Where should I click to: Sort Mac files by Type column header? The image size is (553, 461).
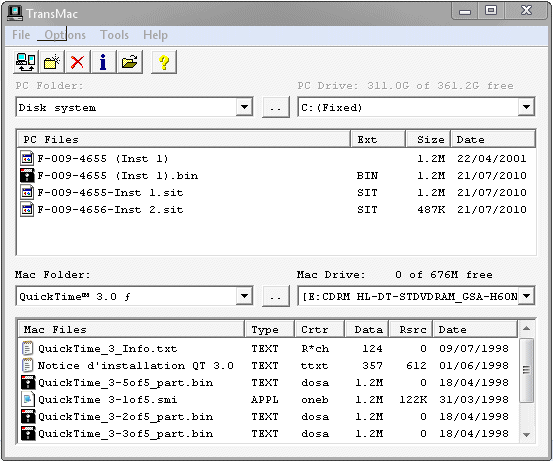point(270,329)
